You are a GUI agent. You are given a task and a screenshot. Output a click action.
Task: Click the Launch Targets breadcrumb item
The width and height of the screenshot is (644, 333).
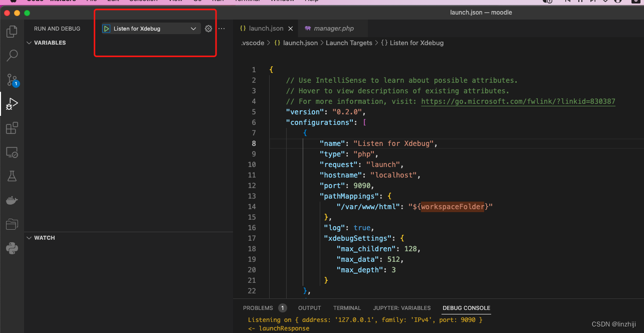[349, 43]
